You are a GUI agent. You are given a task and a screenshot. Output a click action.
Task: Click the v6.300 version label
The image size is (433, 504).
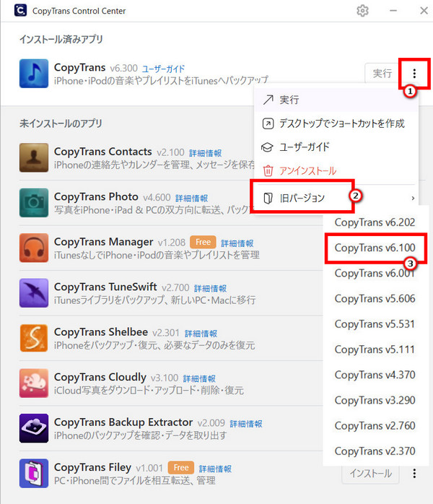click(x=123, y=68)
